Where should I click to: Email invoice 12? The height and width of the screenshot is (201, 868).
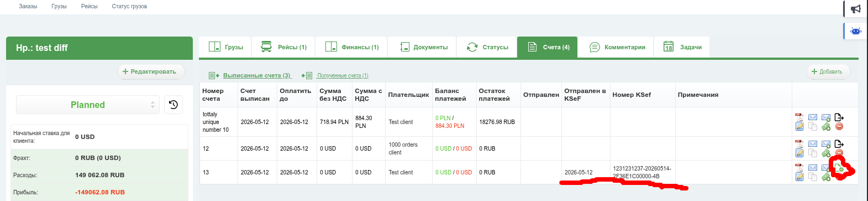pos(812,143)
